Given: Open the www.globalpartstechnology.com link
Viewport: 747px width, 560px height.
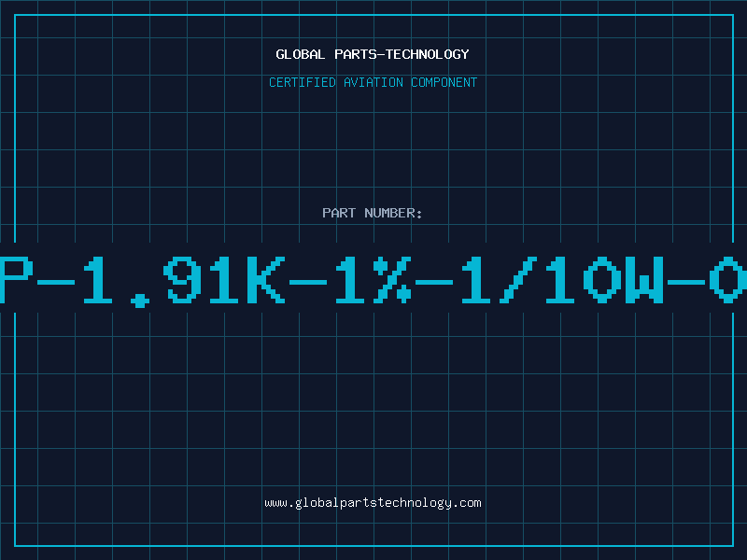Looking at the screenshot, I should point(373,503).
